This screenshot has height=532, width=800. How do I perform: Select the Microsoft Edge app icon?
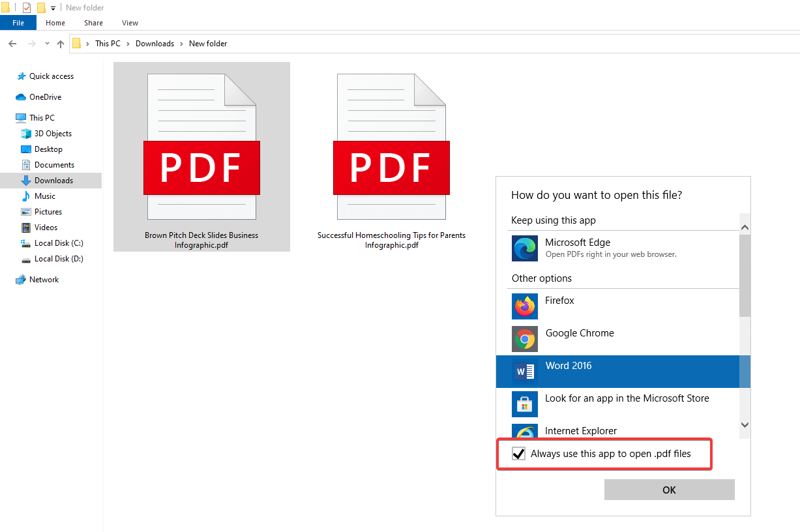(x=525, y=248)
